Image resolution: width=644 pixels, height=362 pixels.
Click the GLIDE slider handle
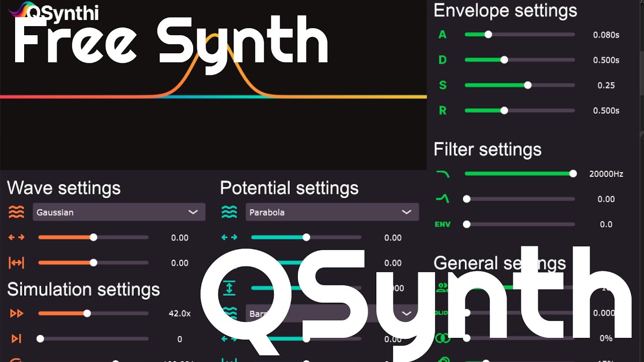[466, 313]
